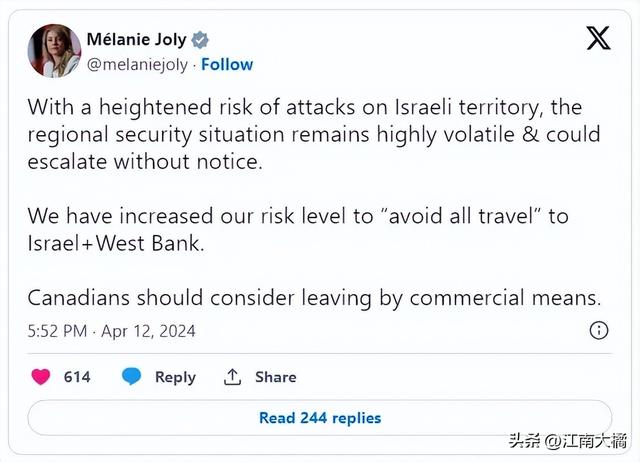Open the 5:52 PM · Apr 12, 2024 timestamp

(111, 331)
